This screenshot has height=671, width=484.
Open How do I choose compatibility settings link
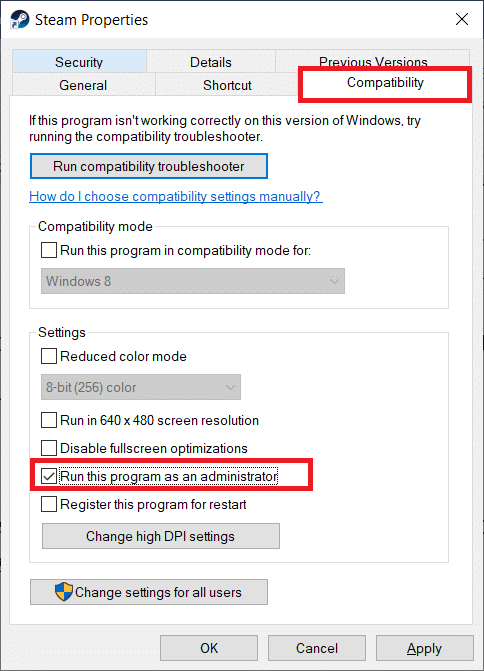(x=175, y=196)
